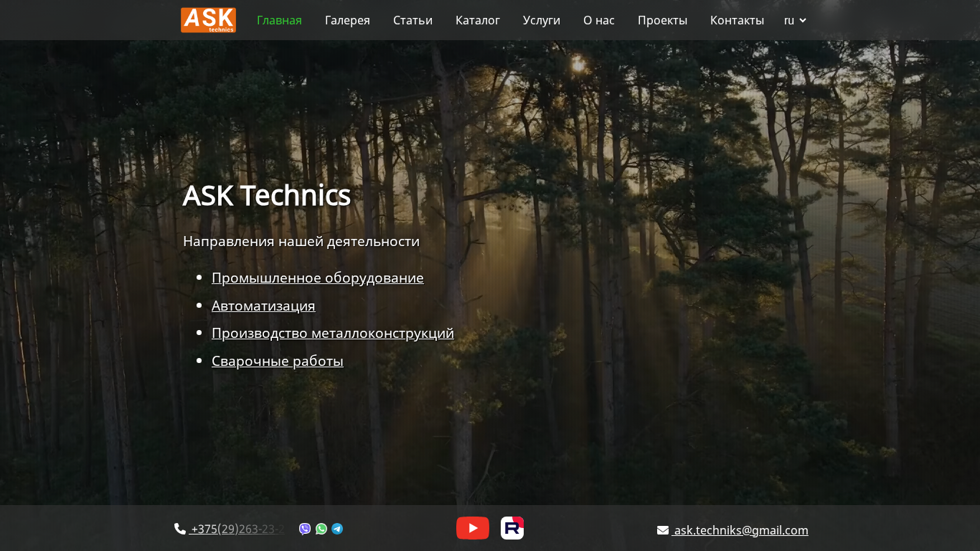Open the Статьи menu item

click(413, 20)
